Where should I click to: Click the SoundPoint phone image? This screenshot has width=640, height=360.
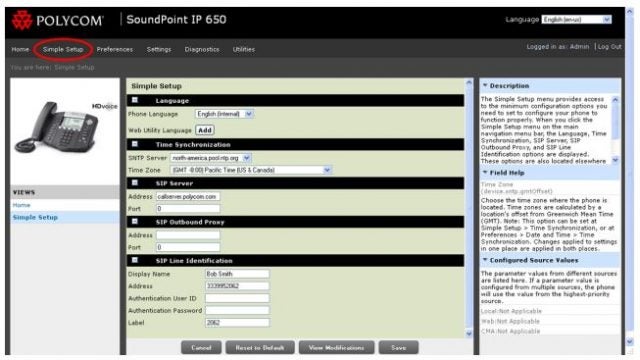(57, 127)
